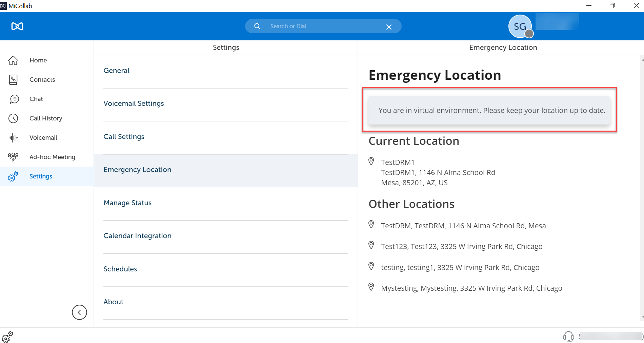Click the Search or Dial field
This screenshot has width=644, height=343.
(x=322, y=26)
